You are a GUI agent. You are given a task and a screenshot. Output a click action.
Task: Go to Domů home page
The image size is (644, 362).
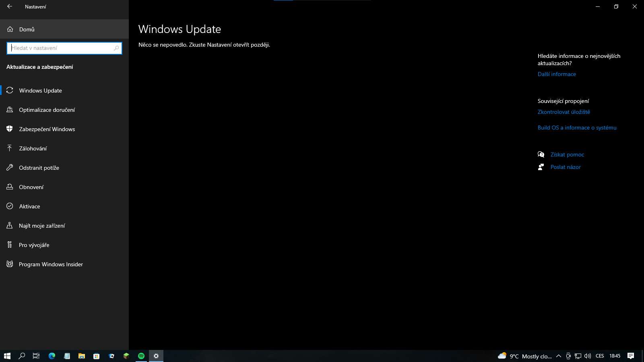[x=27, y=29]
